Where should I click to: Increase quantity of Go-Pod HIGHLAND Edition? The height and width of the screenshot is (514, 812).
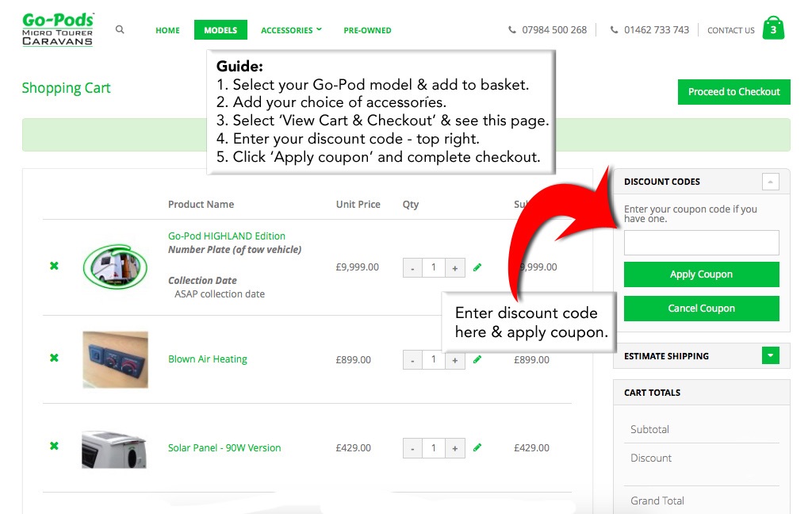(x=454, y=268)
